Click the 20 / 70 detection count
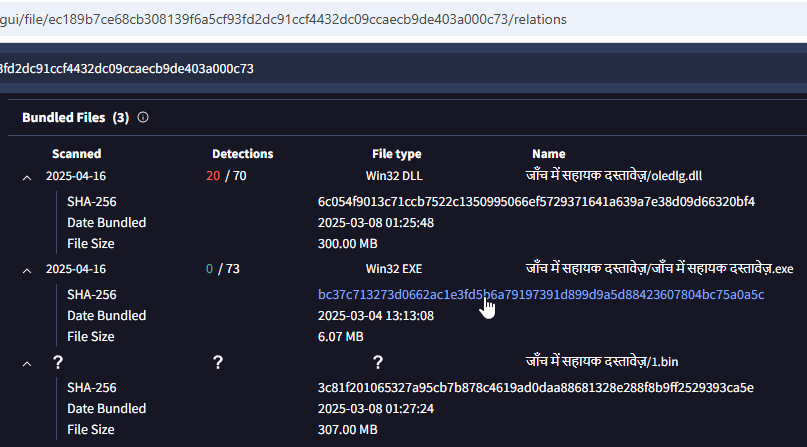The image size is (807, 447). [226, 175]
